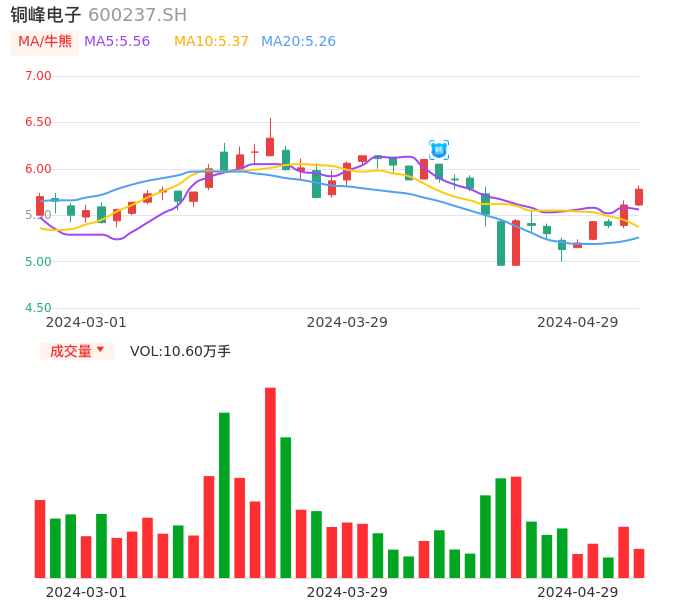Click the stock name 铜峰电子
686x606 pixels.
pyautogui.click(x=46, y=15)
